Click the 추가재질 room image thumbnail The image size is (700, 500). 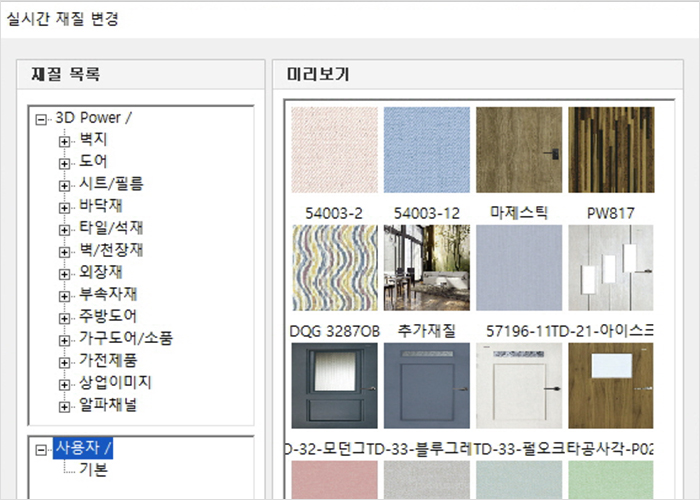[x=426, y=267]
